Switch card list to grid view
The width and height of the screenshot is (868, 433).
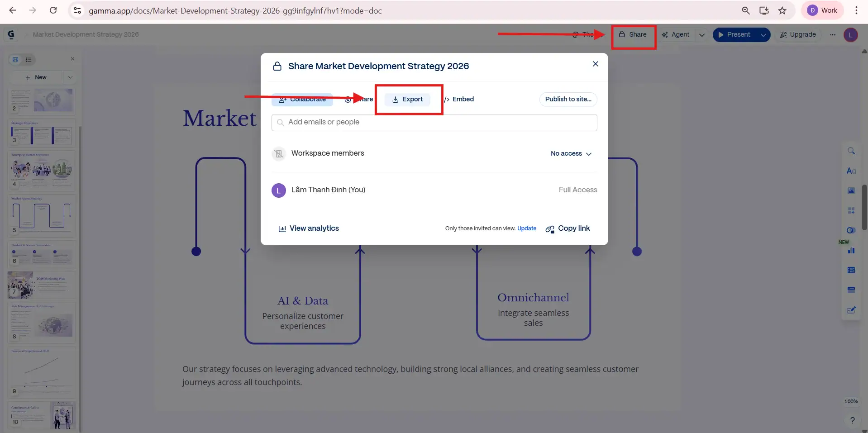pos(15,59)
